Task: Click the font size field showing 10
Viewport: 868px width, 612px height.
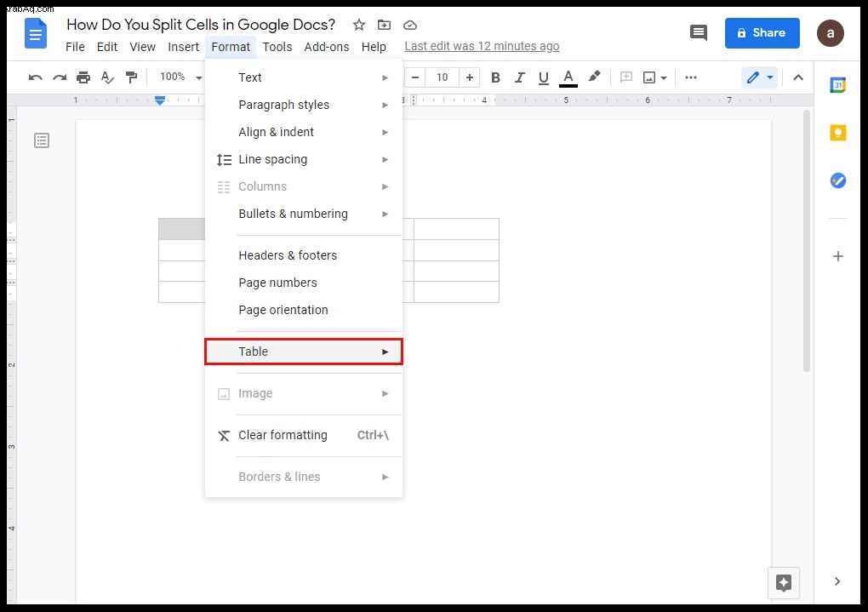Action: 442,77
